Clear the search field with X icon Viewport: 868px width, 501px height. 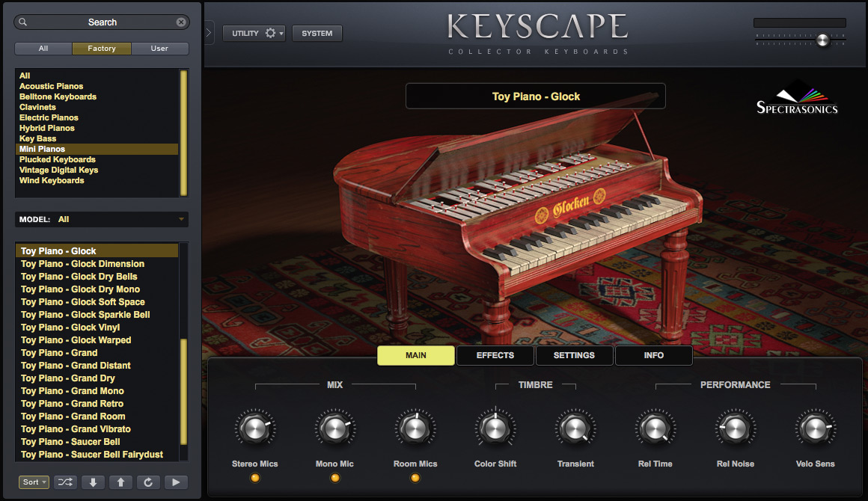point(181,22)
